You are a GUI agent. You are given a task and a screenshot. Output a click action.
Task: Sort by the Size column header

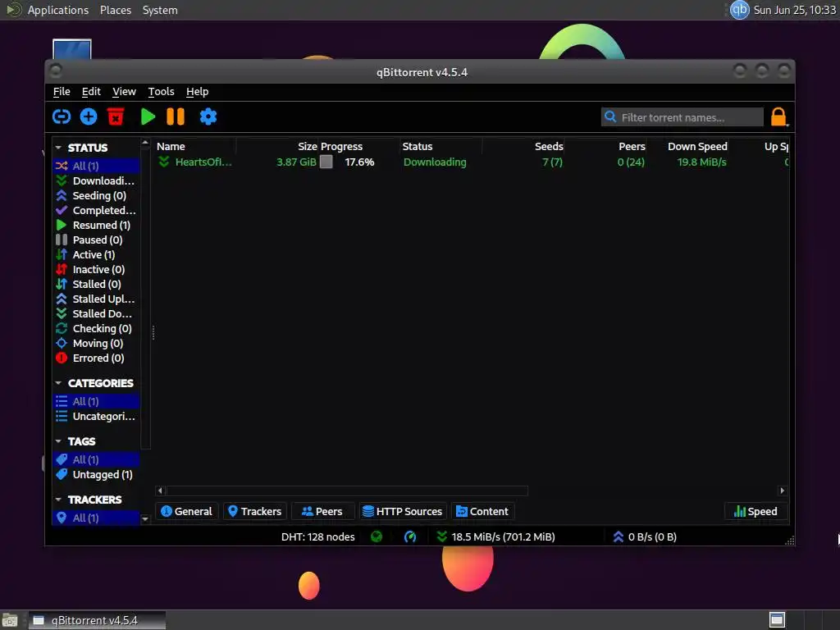click(277, 146)
